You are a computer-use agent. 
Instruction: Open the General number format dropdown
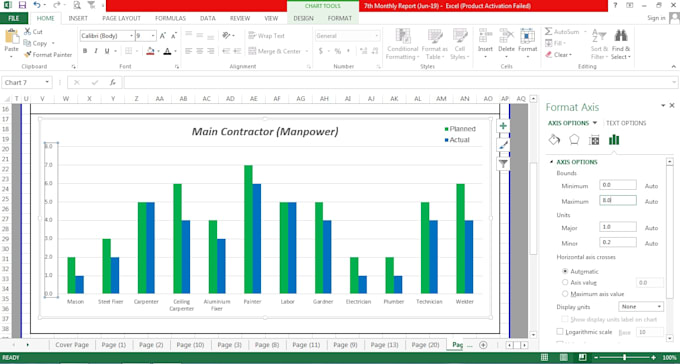pyautogui.click(x=376, y=36)
